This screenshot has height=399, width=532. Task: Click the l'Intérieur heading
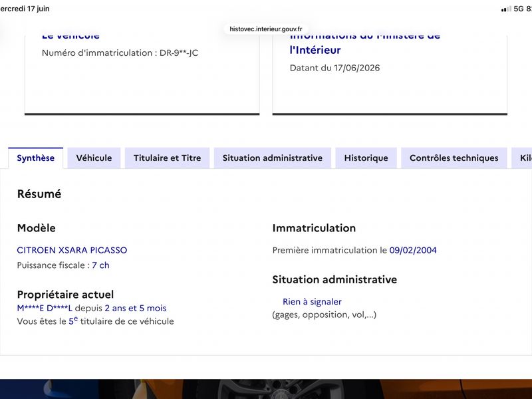point(315,51)
